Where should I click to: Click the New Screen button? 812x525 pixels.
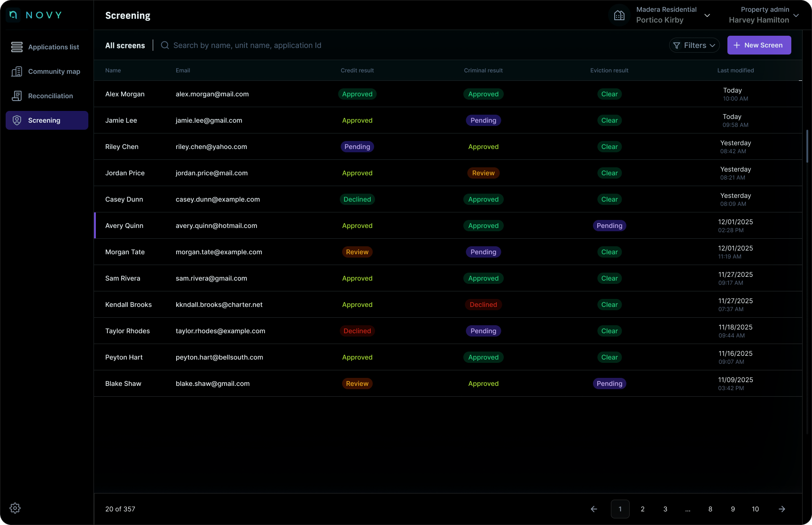point(759,45)
